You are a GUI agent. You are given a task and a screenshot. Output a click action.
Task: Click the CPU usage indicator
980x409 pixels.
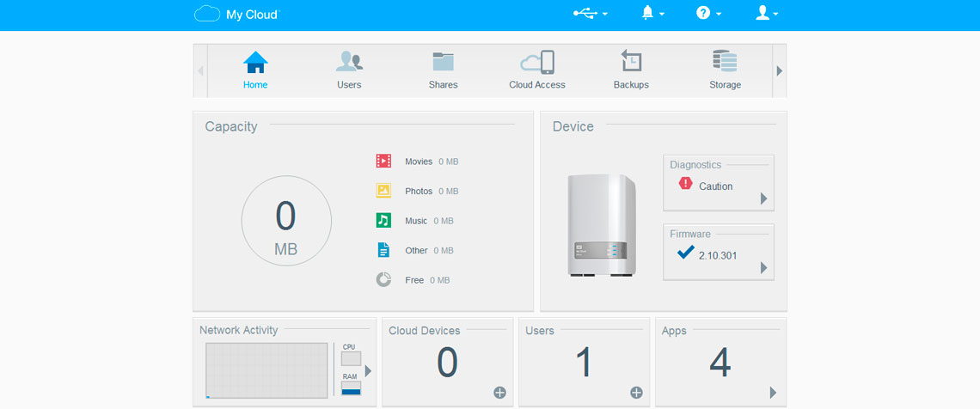pyautogui.click(x=352, y=358)
